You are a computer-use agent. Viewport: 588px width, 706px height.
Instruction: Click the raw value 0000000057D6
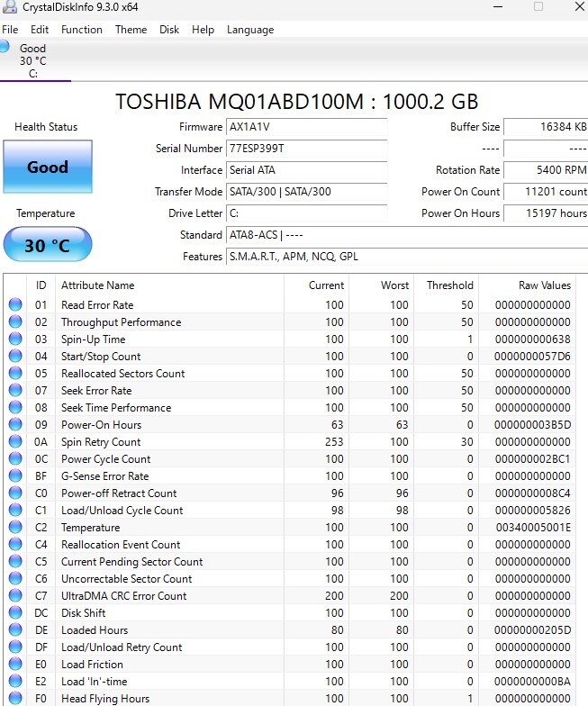533,357
